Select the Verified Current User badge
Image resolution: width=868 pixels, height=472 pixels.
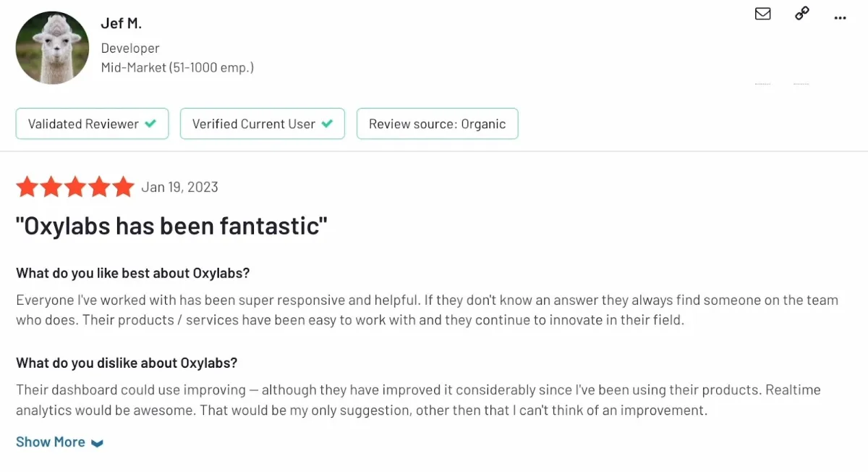click(x=263, y=124)
